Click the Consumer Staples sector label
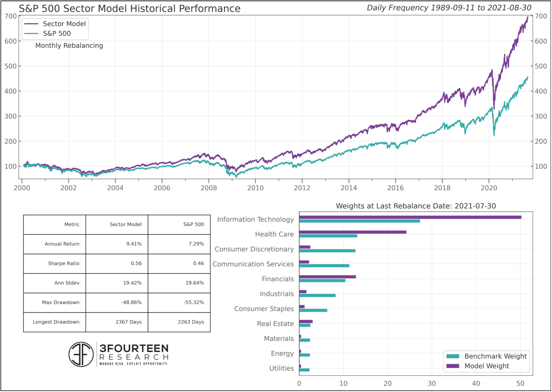 click(x=264, y=309)
